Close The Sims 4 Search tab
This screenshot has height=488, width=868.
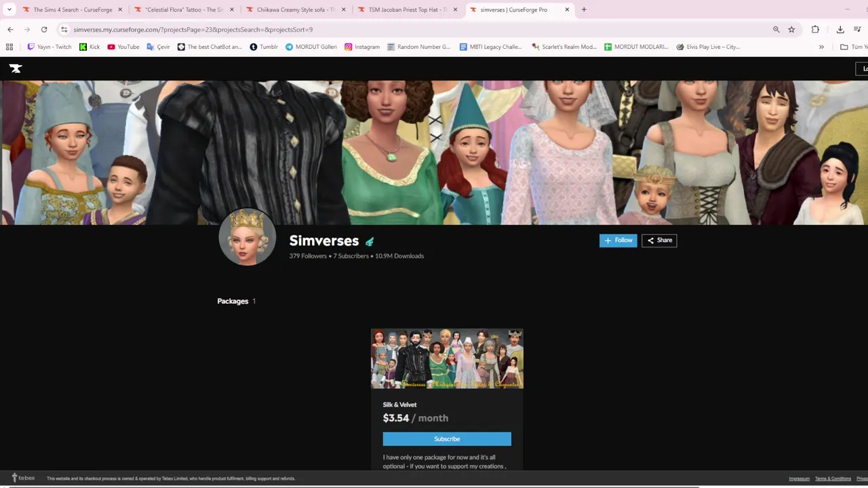pos(120,9)
